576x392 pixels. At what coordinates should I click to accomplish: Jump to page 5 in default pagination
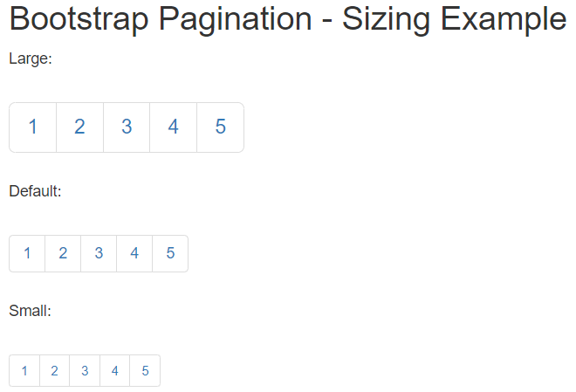coord(170,253)
